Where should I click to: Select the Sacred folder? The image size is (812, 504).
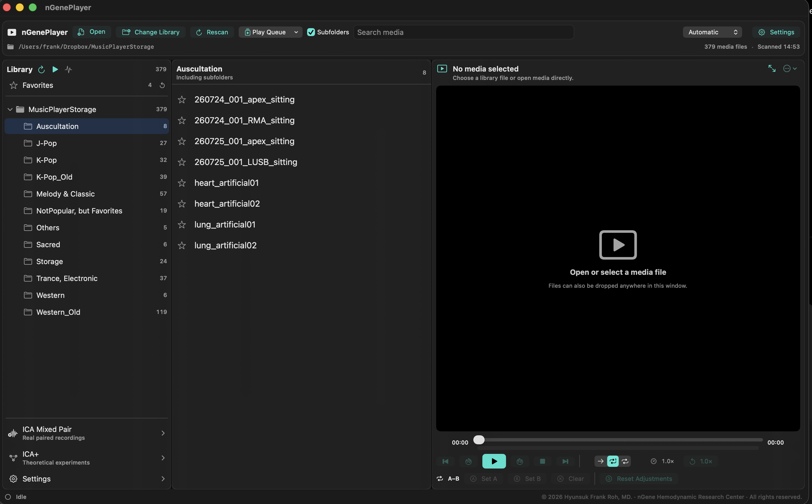(87, 245)
